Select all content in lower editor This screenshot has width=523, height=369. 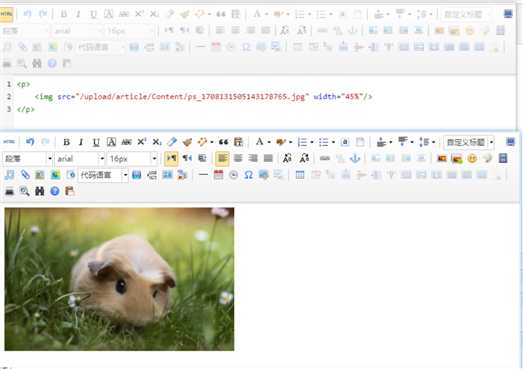[345, 142]
